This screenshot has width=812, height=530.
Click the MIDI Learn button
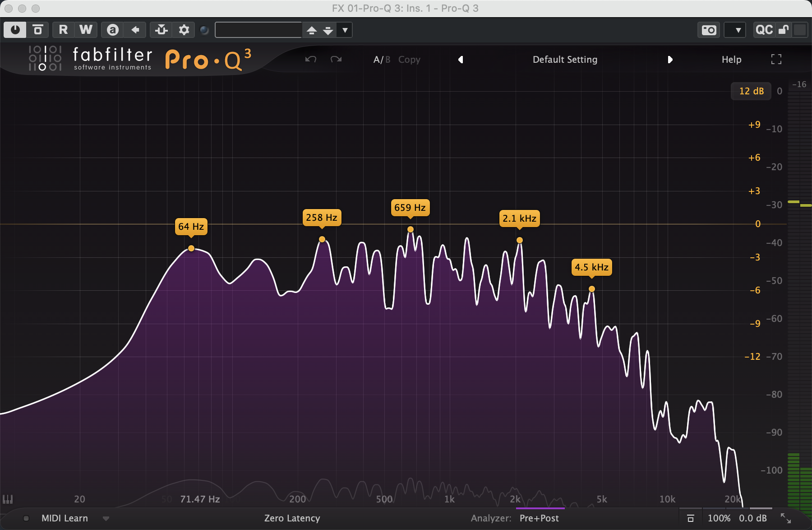pos(65,518)
